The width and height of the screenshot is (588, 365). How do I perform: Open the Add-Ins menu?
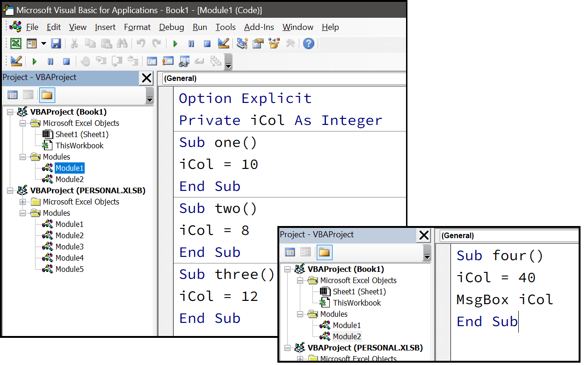(x=259, y=27)
